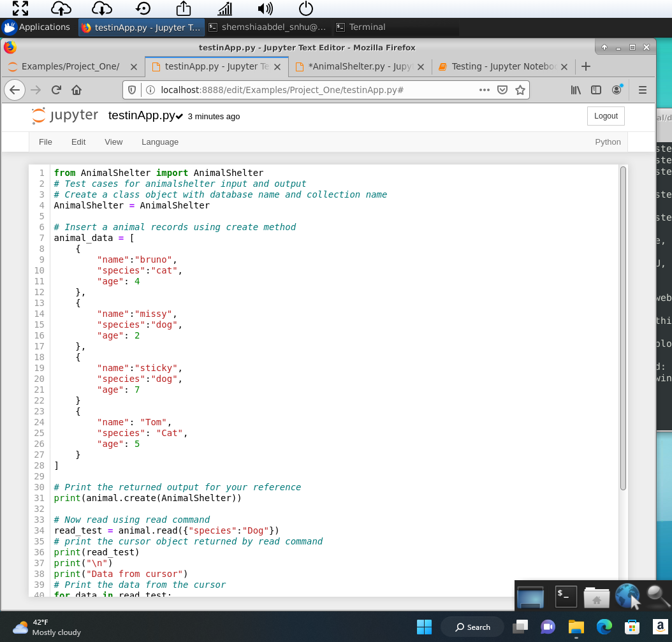
Task: Click the Jupyter logo
Action: [65, 116]
